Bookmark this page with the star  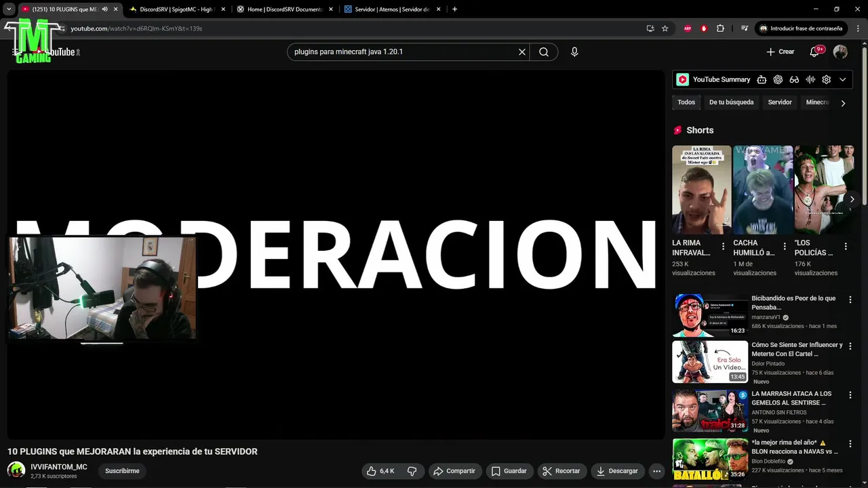pos(665,28)
